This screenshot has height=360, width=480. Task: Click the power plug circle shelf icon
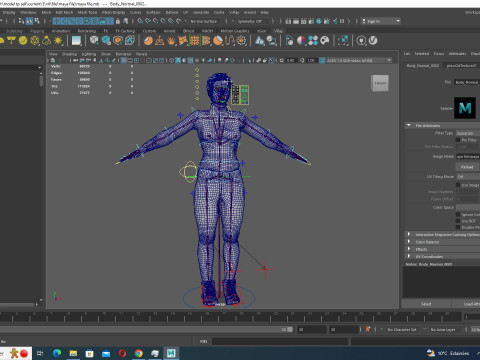(x=361, y=41)
